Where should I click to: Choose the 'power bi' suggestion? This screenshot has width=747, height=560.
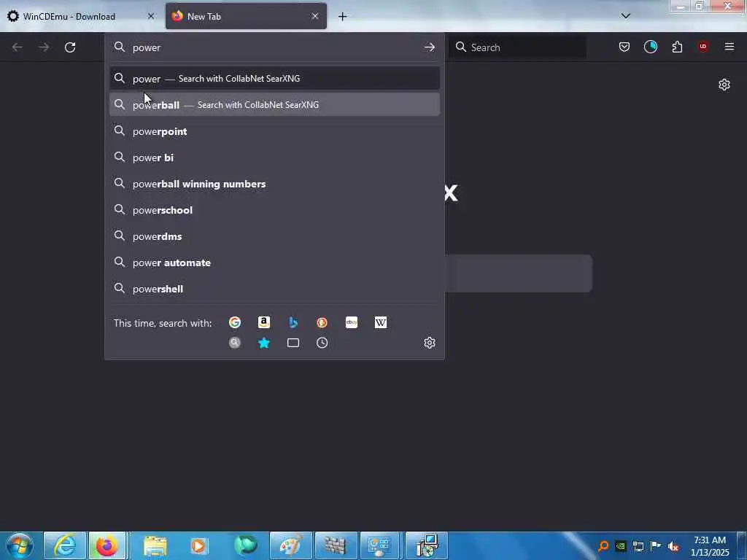pos(274,157)
